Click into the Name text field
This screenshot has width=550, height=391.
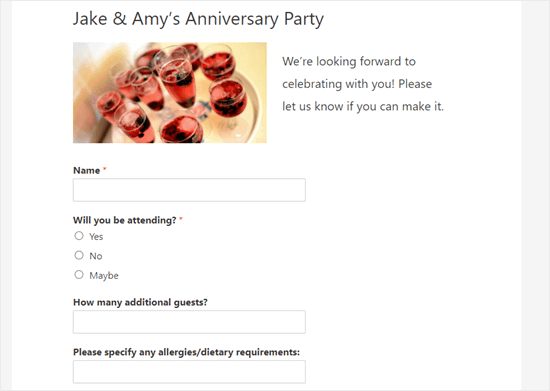pos(189,190)
